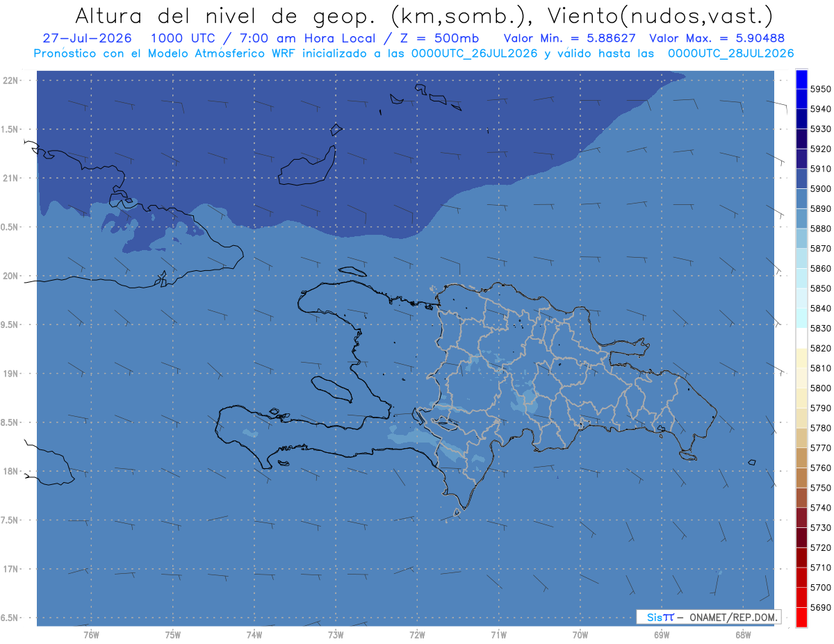The image size is (834, 644).
Task: Click the '5860' colorbar value
Action: click(x=820, y=268)
